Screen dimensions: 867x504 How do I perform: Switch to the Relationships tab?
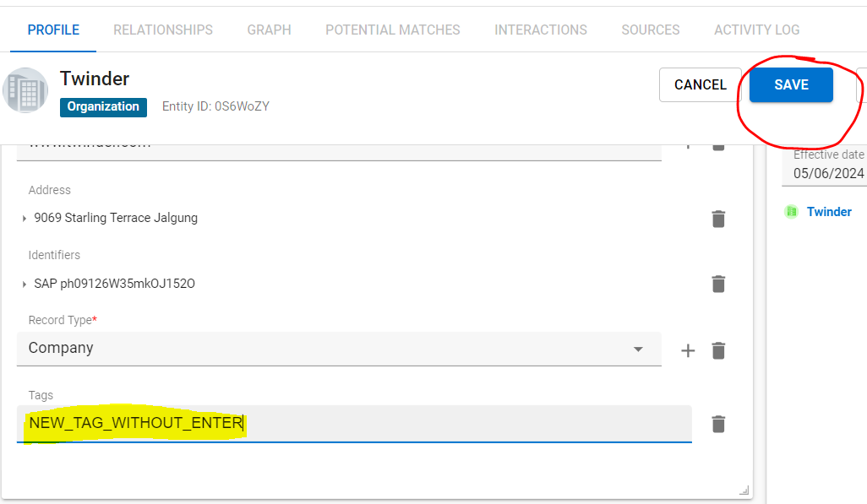[163, 30]
